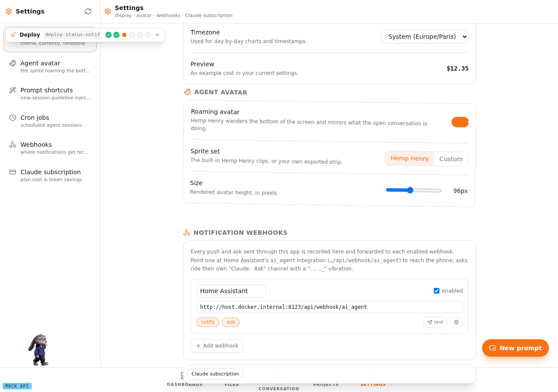Viewport: 558px width, 392px height.
Task: Open the Timezone dropdown
Action: point(425,37)
